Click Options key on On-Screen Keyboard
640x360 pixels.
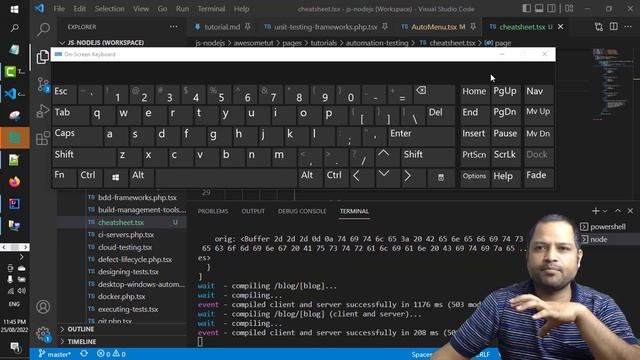[x=474, y=177]
